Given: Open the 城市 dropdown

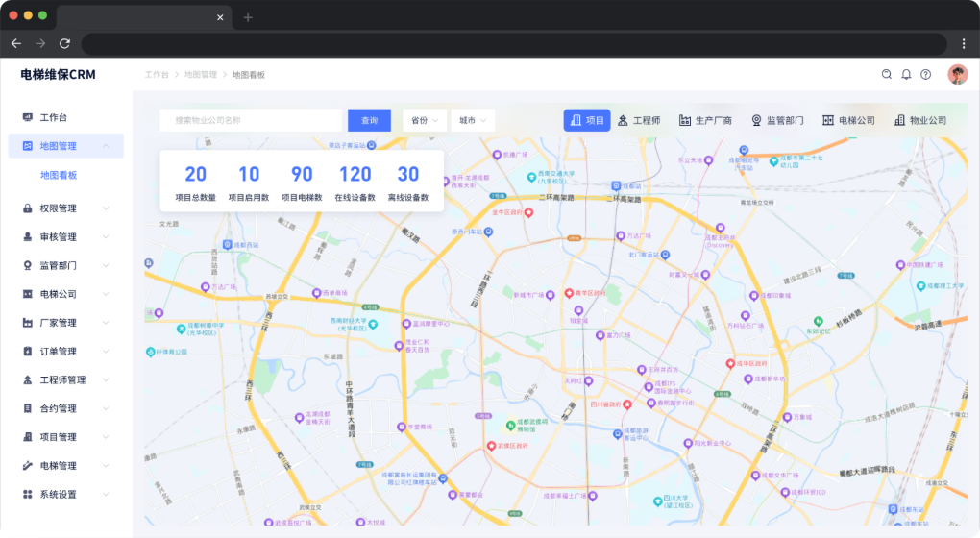Looking at the screenshot, I should click(473, 120).
